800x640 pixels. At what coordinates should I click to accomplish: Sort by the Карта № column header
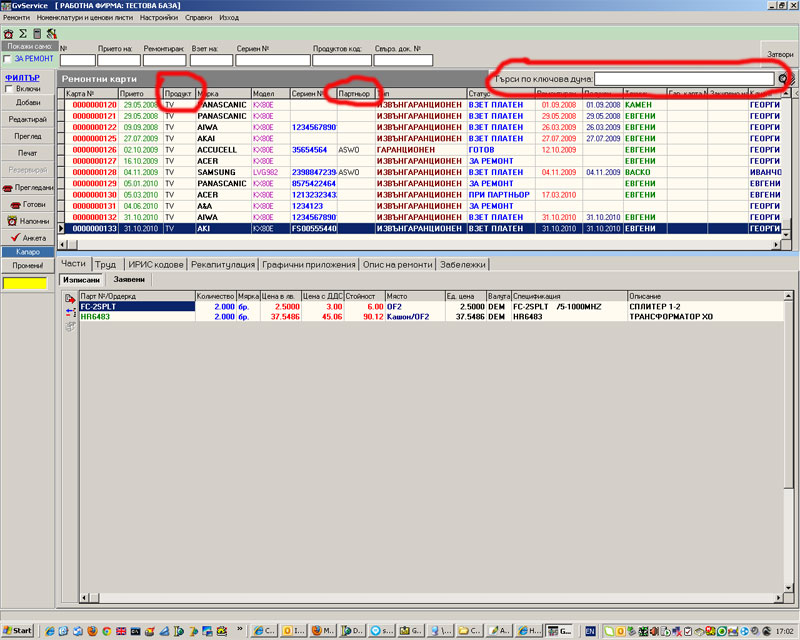click(91, 93)
